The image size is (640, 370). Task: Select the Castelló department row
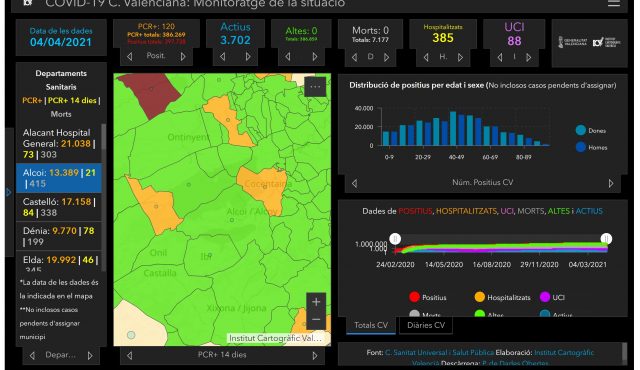pyautogui.click(x=58, y=207)
